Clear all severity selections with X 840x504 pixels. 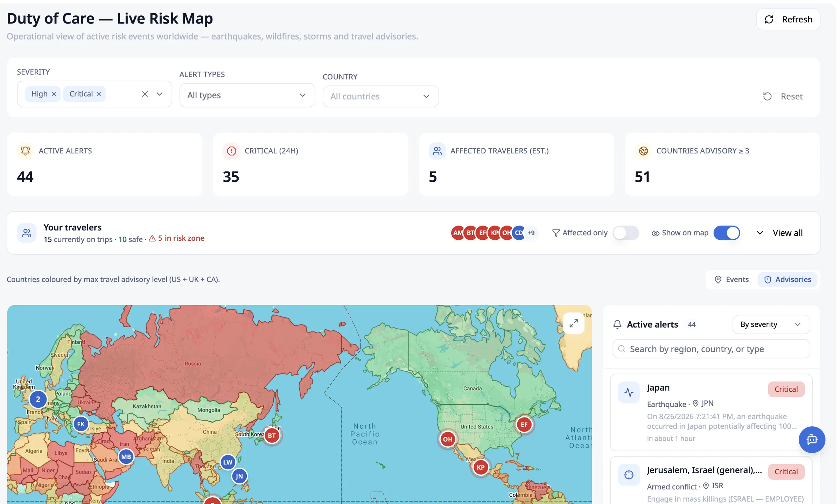tap(145, 94)
